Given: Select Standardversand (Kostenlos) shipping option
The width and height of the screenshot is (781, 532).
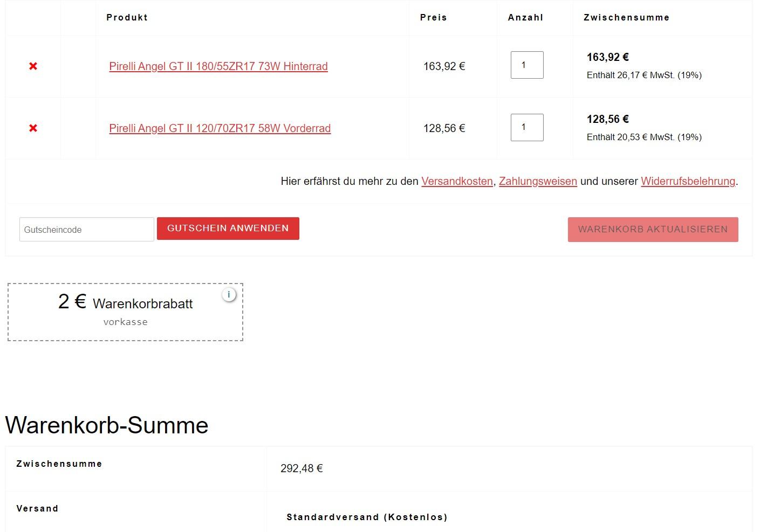Looking at the screenshot, I should coord(367,517).
